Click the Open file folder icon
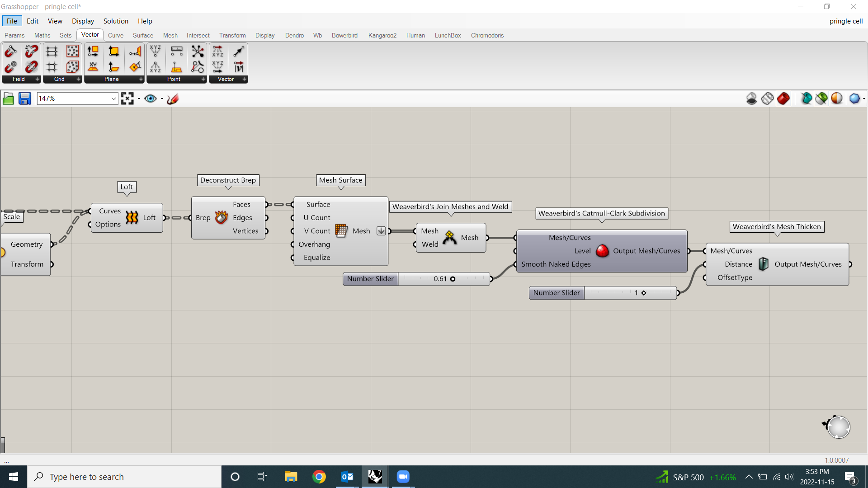 click(x=8, y=99)
